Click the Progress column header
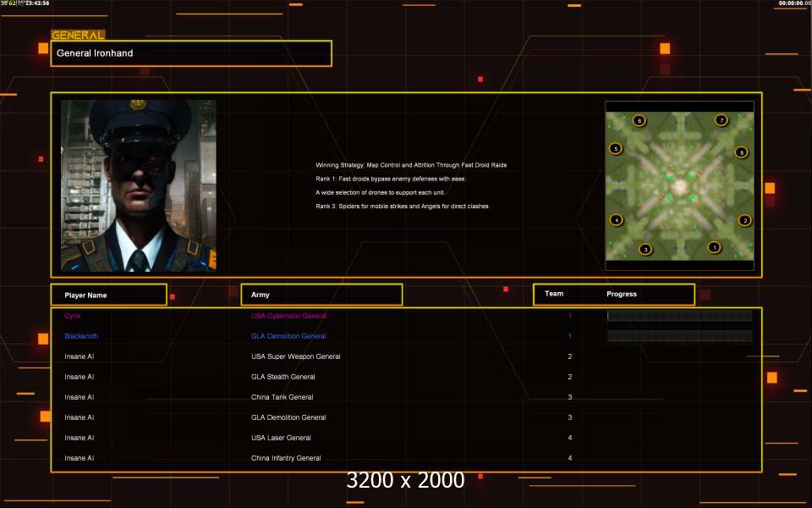The image size is (812, 508). click(x=622, y=294)
